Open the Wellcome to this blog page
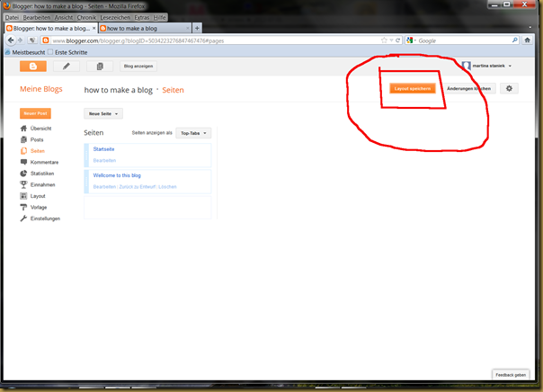The image size is (543, 392). (117, 175)
